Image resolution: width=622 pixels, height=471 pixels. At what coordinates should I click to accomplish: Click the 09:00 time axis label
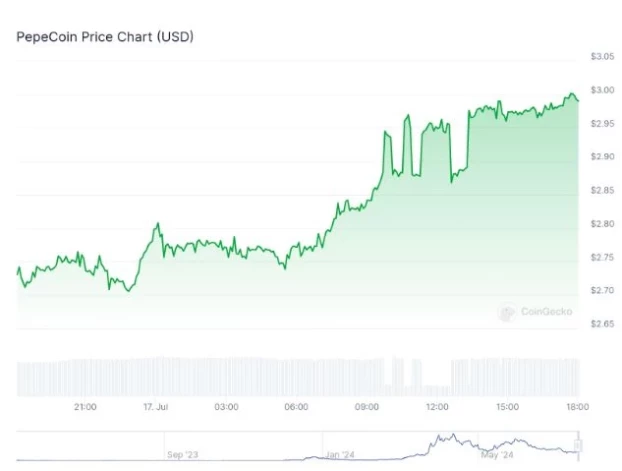point(367,406)
